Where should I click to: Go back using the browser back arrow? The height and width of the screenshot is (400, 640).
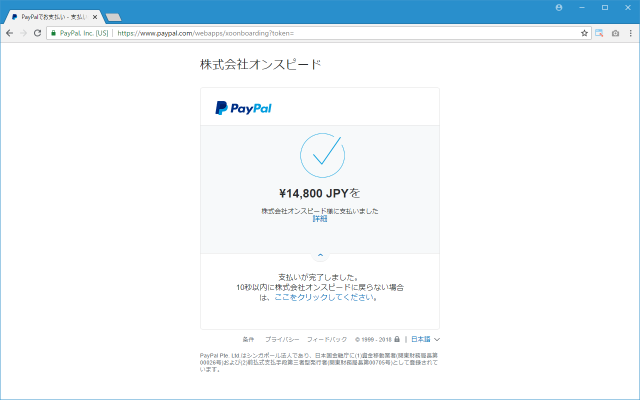pyautogui.click(x=9, y=33)
